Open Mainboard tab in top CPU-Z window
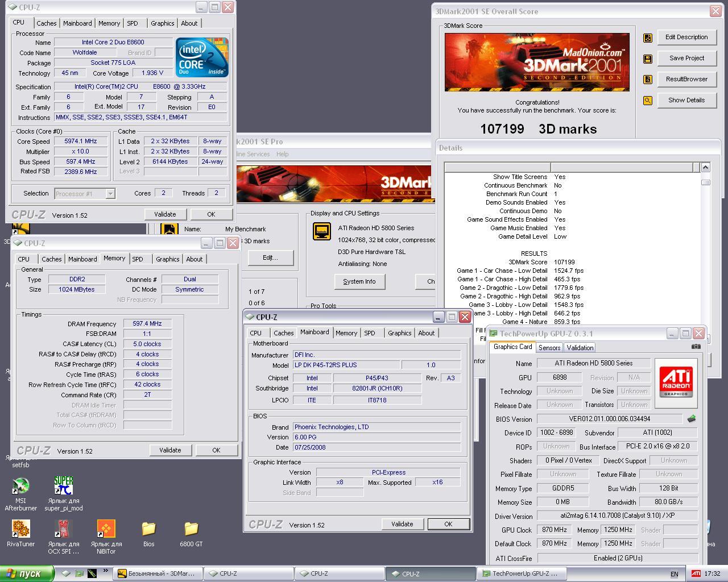This screenshot has width=728, height=582. pyautogui.click(x=77, y=23)
